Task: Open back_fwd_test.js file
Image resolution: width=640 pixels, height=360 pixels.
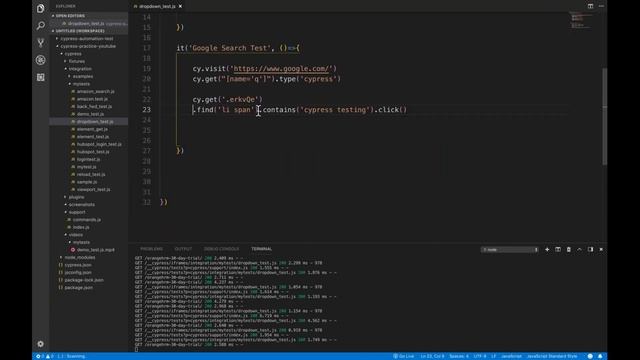Action: [94, 107]
